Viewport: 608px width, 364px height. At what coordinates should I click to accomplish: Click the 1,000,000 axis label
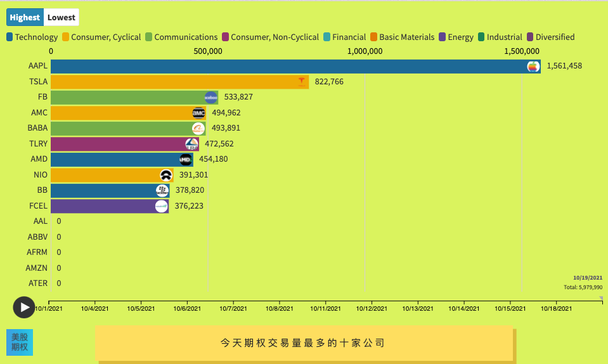click(365, 51)
